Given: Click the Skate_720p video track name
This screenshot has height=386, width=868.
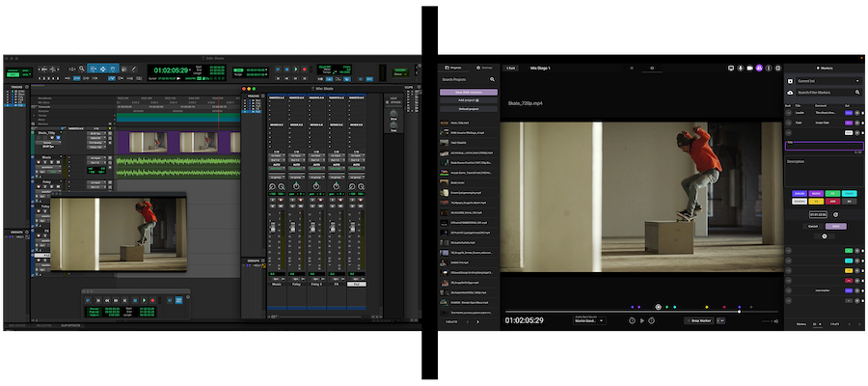Looking at the screenshot, I should pyautogui.click(x=46, y=133).
